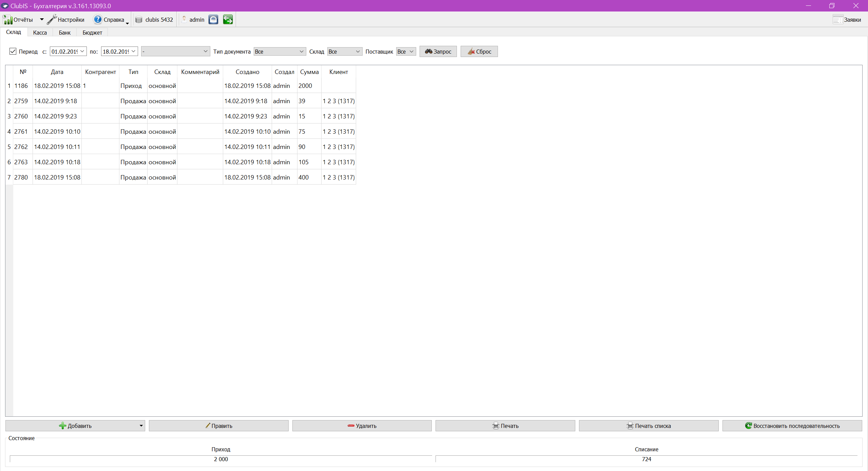Expand the Добавить button dropdown arrow
The height and width of the screenshot is (471, 868).
coord(141,426)
